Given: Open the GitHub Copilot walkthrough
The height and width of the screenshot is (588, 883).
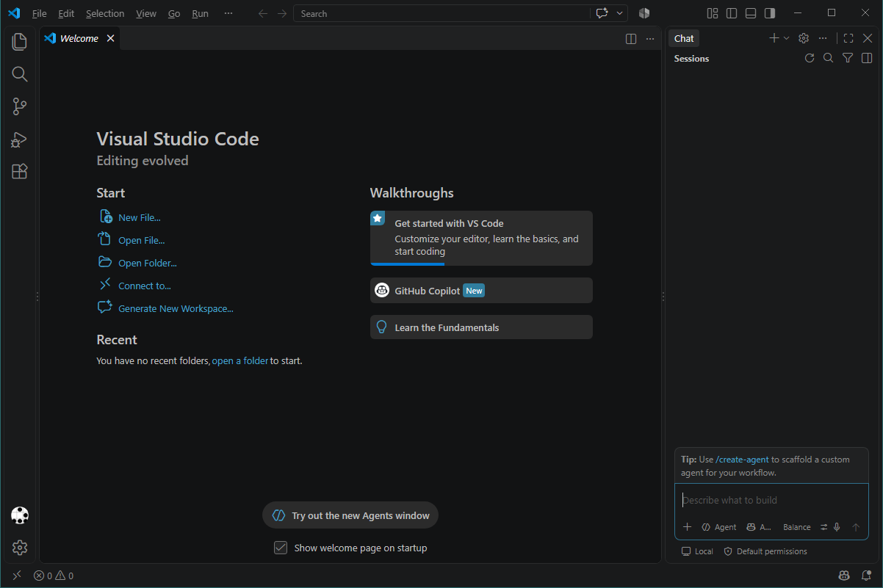Looking at the screenshot, I should (481, 290).
